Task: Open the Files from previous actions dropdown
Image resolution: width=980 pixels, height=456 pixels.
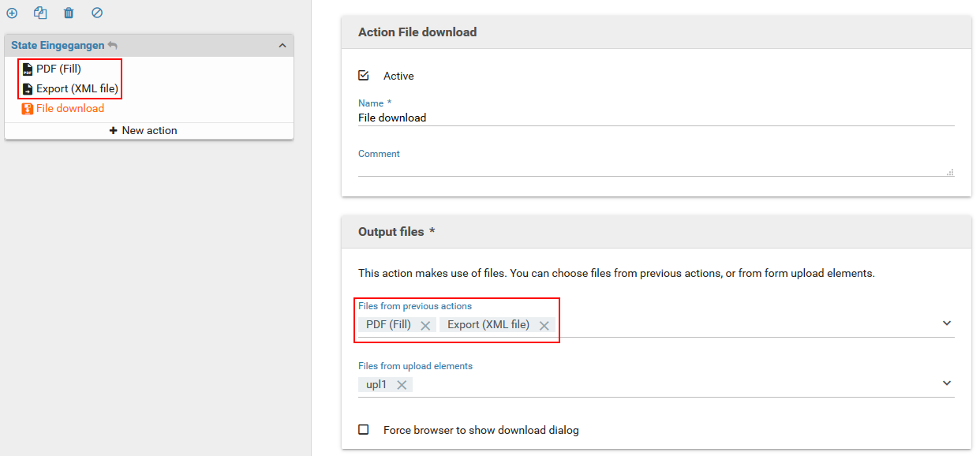Action: pyautogui.click(x=947, y=323)
